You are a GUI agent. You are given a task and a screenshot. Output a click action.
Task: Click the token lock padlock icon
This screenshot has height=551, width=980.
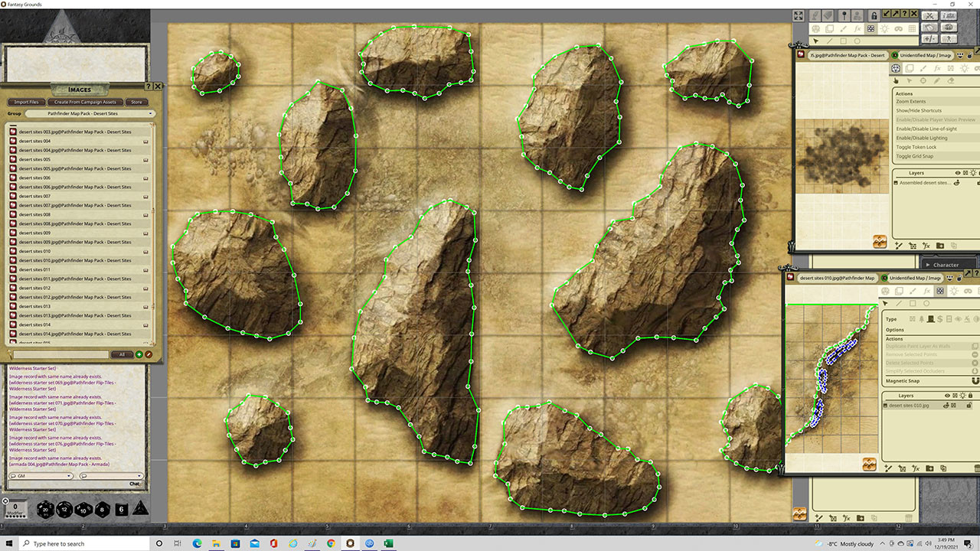pos(874,17)
